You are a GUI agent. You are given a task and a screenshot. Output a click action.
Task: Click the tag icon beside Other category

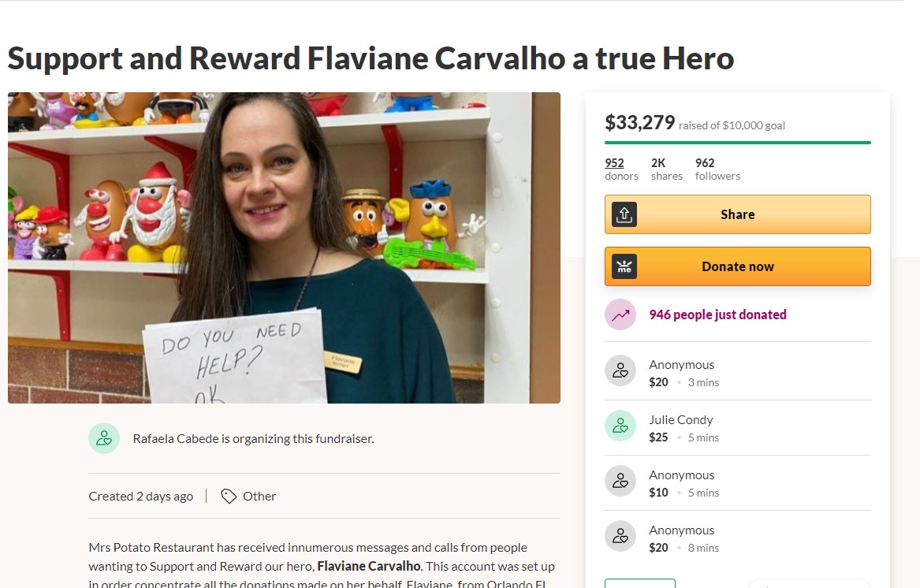(x=229, y=497)
